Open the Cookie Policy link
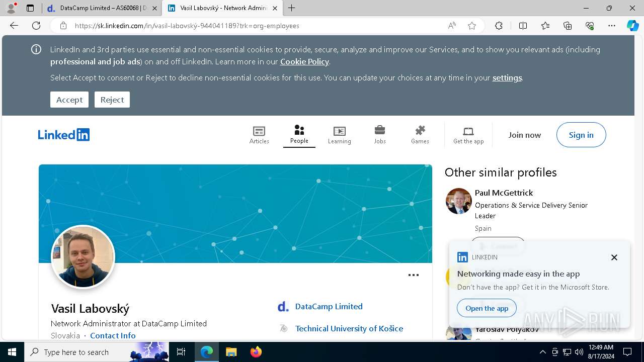This screenshot has width=644, height=362. [304, 61]
